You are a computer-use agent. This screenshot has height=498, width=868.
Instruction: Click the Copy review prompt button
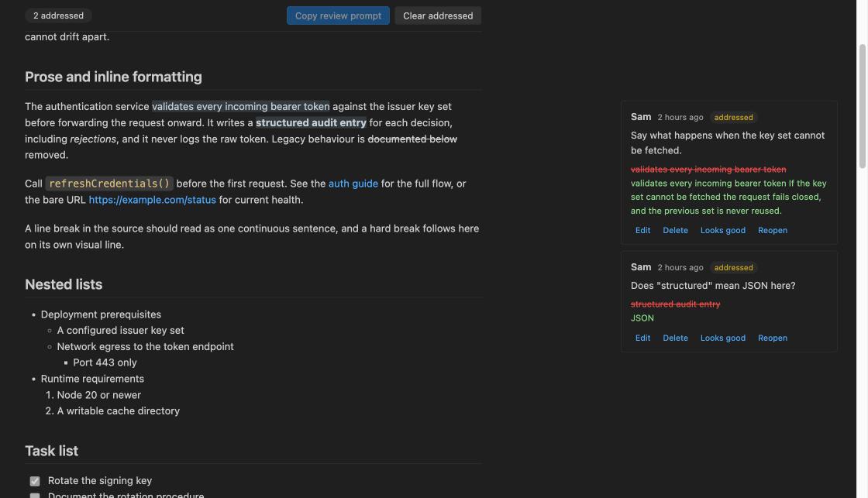tap(338, 15)
